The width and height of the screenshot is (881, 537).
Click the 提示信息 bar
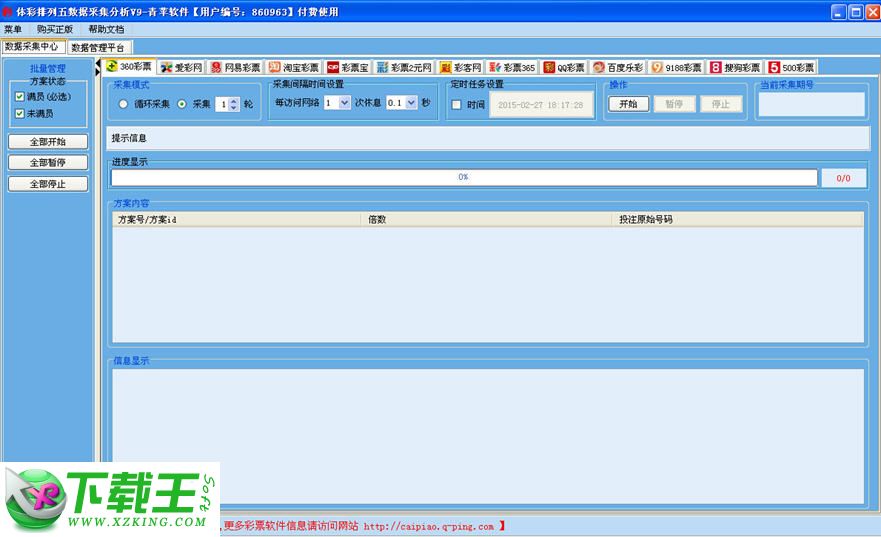[488, 138]
